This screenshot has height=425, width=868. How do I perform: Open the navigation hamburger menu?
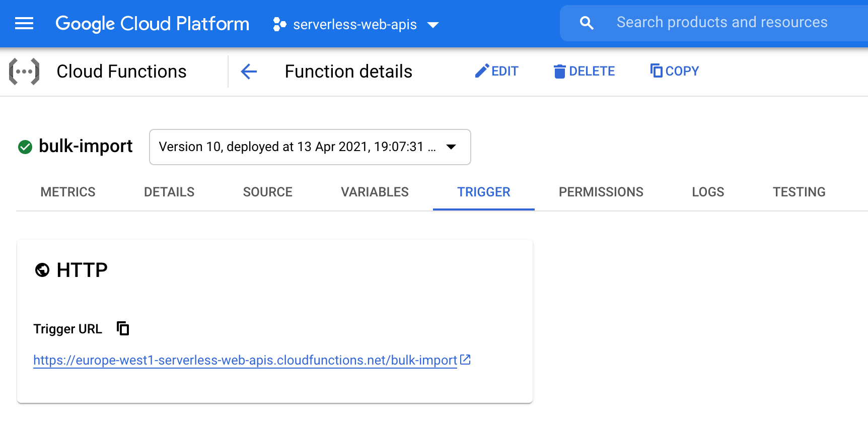24,23
